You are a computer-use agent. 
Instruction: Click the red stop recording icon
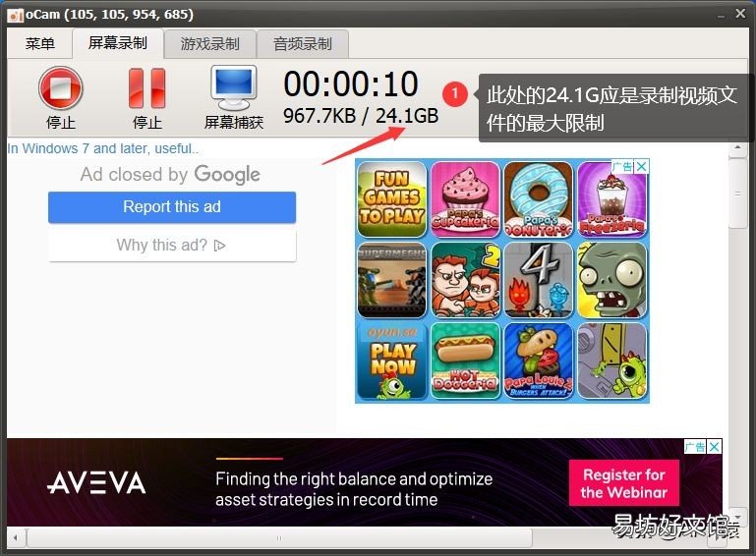click(61, 88)
